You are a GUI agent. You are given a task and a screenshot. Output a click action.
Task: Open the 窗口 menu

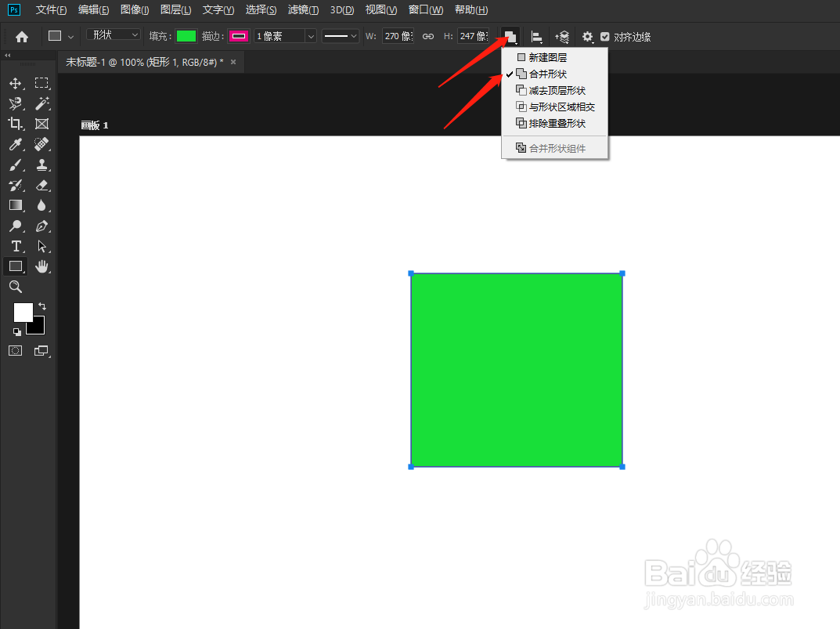point(425,10)
